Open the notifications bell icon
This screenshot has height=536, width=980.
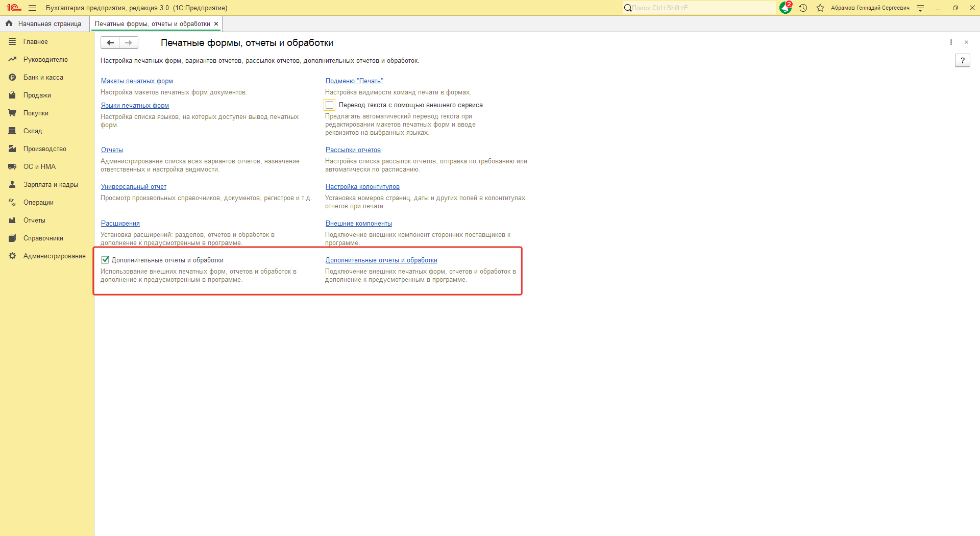pos(785,8)
